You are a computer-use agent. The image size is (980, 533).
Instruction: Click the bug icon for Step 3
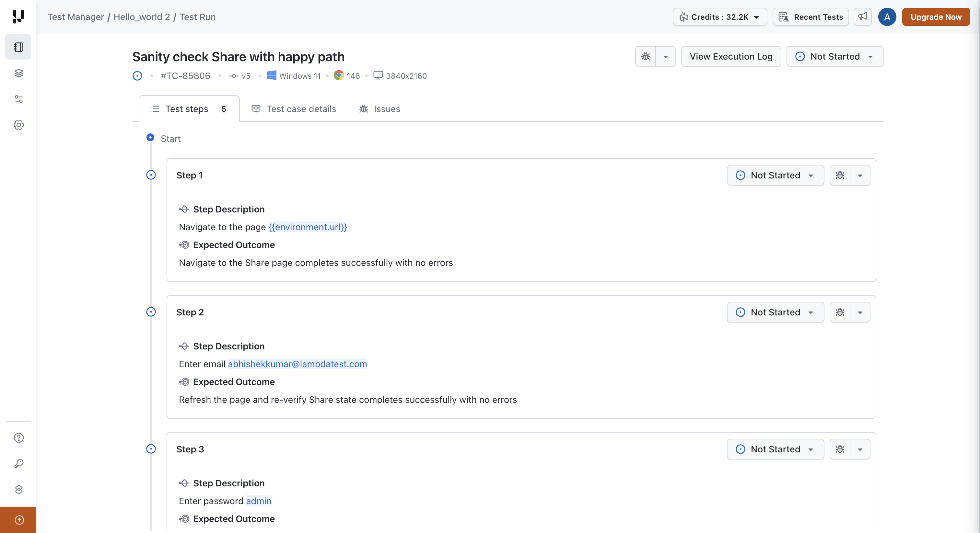click(840, 449)
